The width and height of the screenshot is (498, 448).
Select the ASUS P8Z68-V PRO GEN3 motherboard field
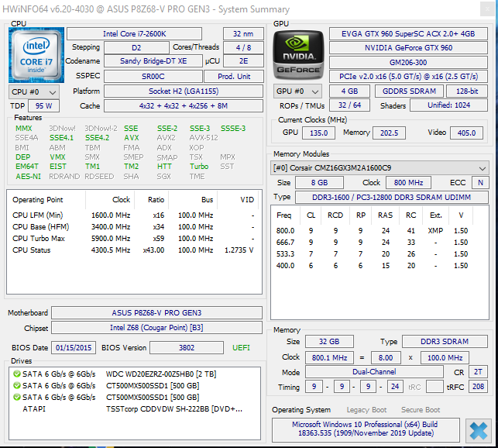click(x=156, y=313)
